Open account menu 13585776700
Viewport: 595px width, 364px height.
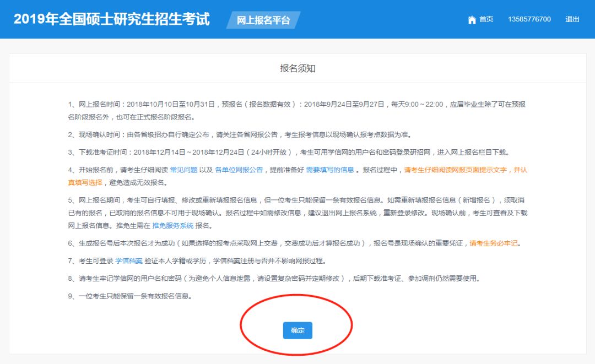(529, 19)
